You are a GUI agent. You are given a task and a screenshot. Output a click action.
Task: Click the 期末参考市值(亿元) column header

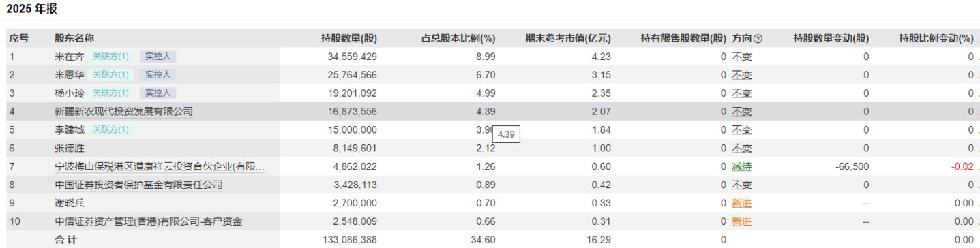(x=567, y=38)
